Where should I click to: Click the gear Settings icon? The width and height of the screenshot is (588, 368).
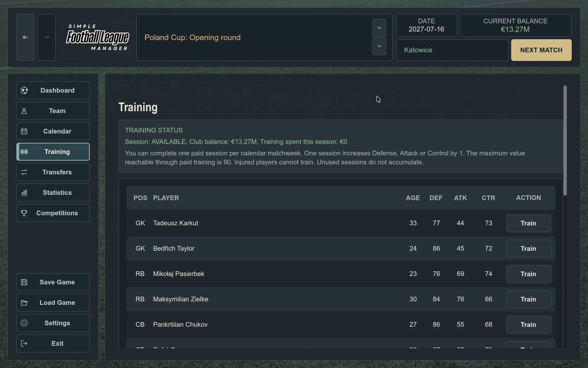point(24,323)
